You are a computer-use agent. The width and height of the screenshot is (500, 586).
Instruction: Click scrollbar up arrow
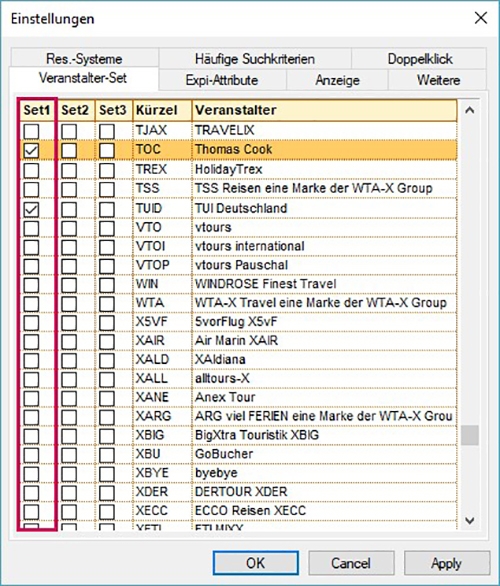pos(470,110)
